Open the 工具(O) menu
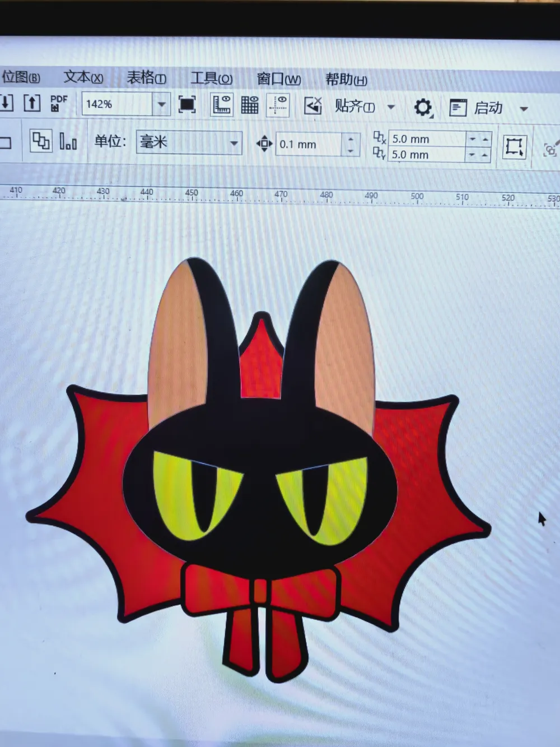Viewport: 560px width, 747px height. 212,78
